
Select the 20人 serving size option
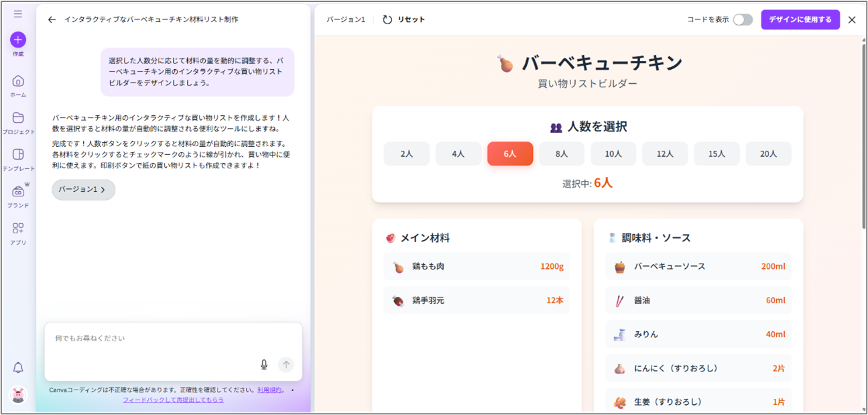(768, 154)
